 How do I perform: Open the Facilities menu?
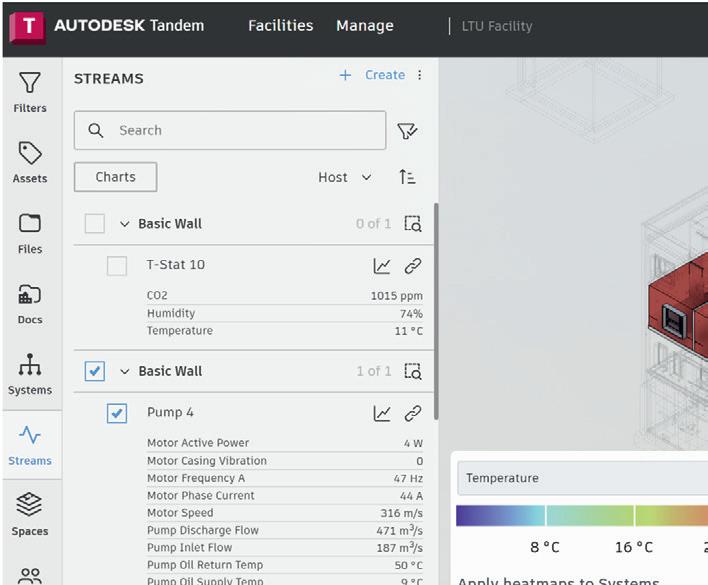280,26
